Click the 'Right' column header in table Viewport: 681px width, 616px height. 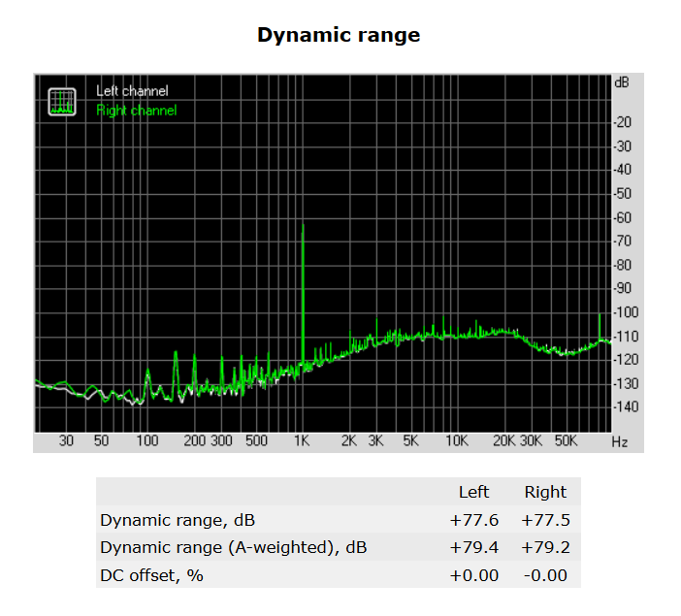[545, 492]
